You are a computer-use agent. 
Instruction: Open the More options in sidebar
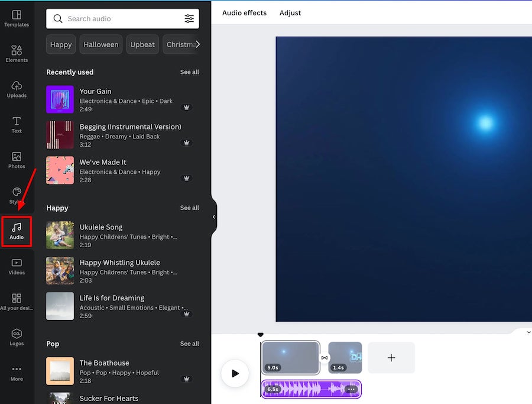click(17, 373)
